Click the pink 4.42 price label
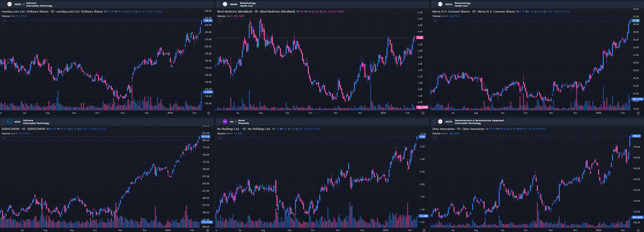 420,38
